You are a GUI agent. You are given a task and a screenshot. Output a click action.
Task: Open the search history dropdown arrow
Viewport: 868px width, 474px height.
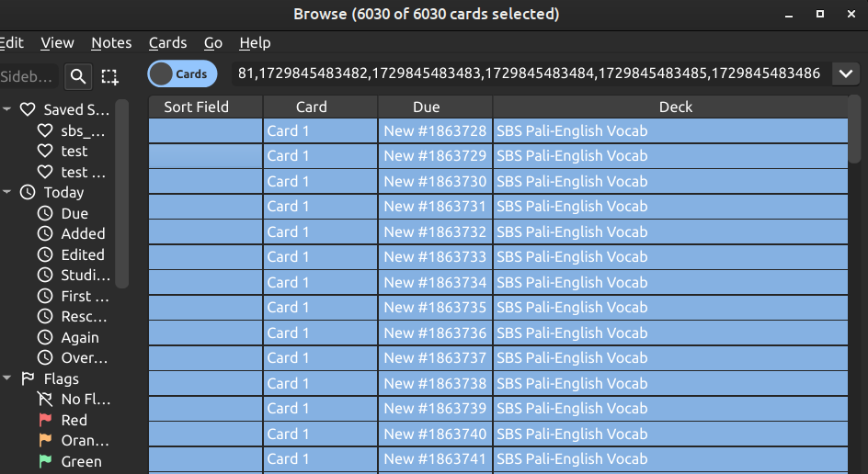pos(844,73)
